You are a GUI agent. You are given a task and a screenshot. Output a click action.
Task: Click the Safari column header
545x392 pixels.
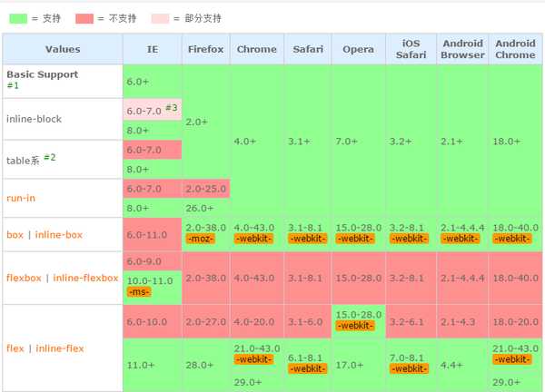(x=308, y=49)
